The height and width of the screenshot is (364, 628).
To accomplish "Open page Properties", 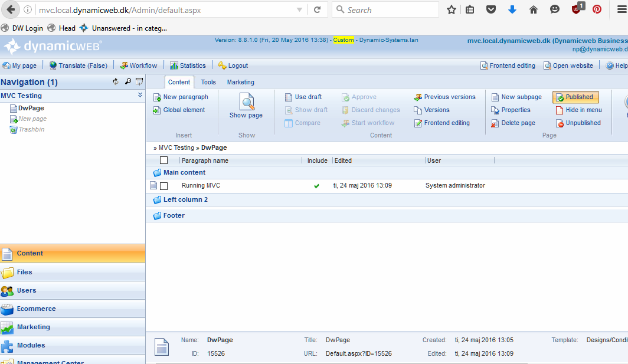I will click(x=515, y=110).
